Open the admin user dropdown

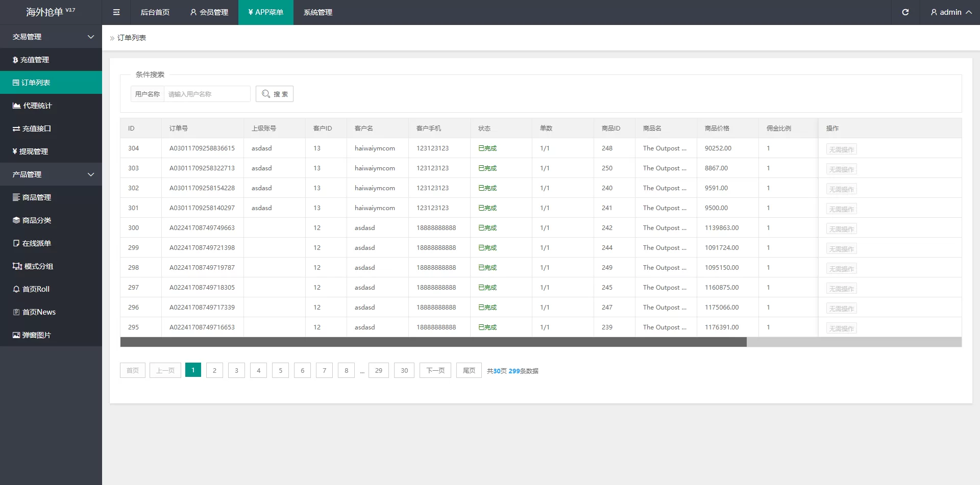(x=950, y=12)
